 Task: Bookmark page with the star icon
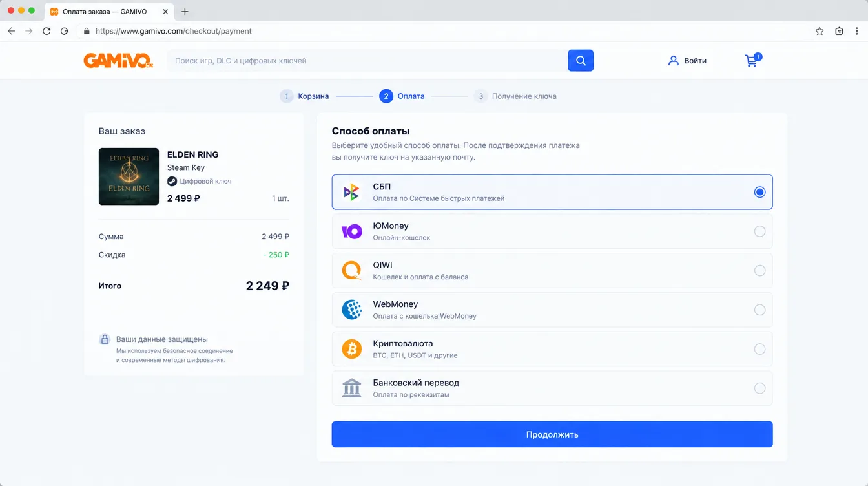pyautogui.click(x=820, y=31)
